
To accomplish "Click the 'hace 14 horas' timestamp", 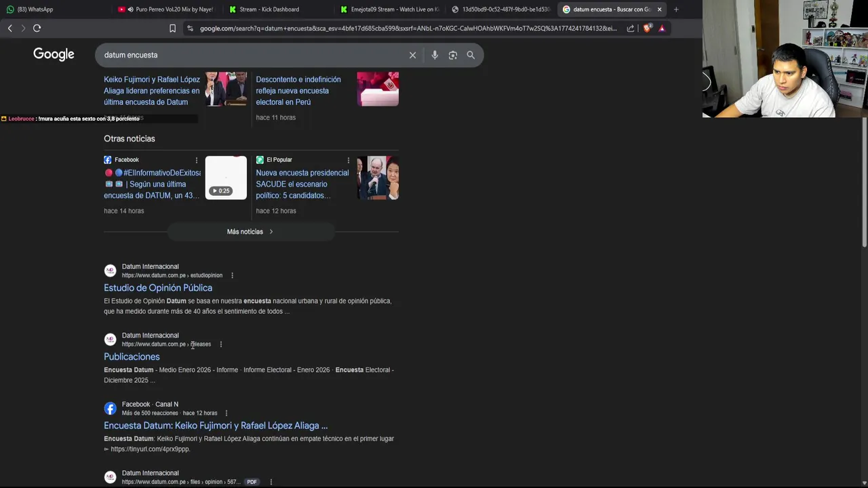I will click(x=123, y=211).
